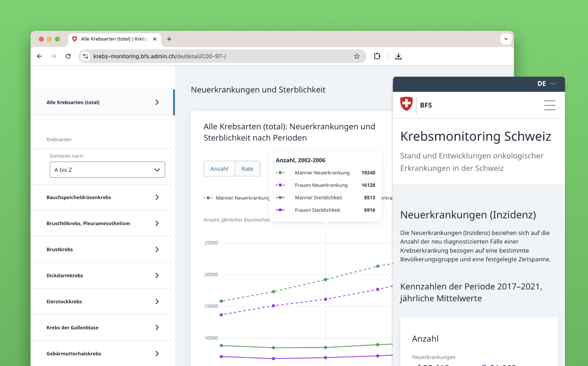This screenshot has height=366, width=588.
Task: Open browser downloads icon
Action: (x=398, y=56)
